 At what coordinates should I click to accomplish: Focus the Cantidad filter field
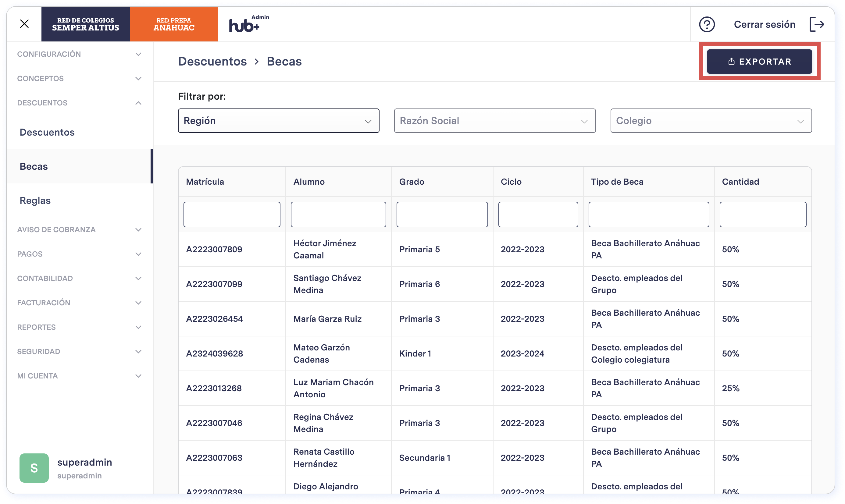point(763,214)
